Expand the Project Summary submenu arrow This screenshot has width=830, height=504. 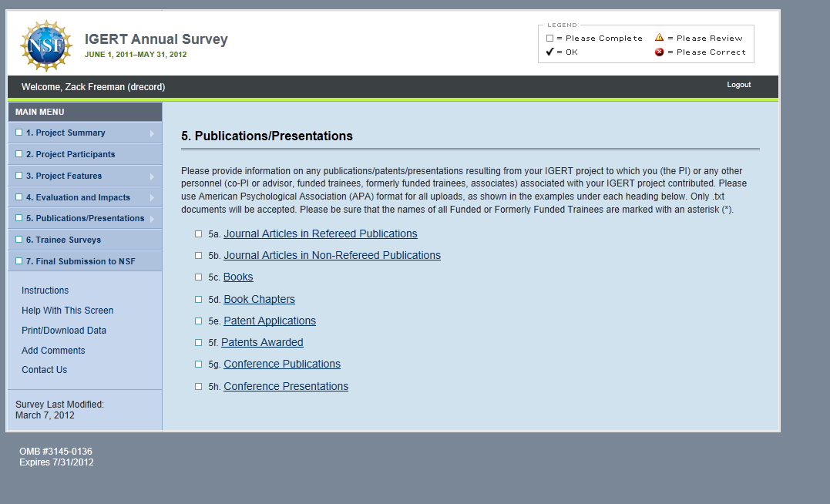tap(152, 133)
